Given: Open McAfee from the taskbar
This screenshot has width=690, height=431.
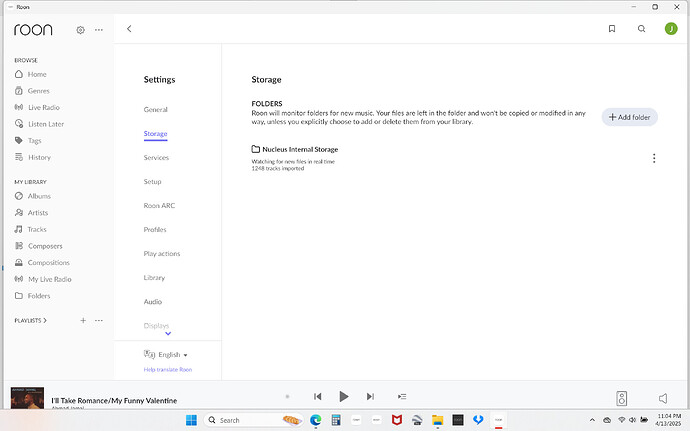Looking at the screenshot, I should coord(397,420).
